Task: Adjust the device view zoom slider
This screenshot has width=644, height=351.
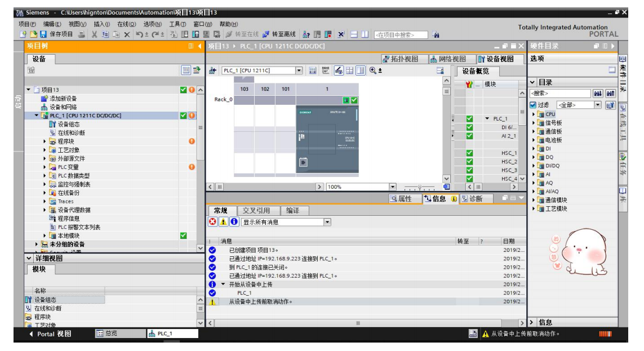Action: 420,187
